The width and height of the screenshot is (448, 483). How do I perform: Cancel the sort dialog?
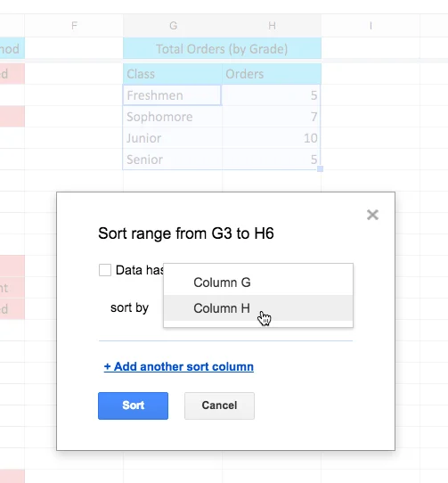coord(219,405)
